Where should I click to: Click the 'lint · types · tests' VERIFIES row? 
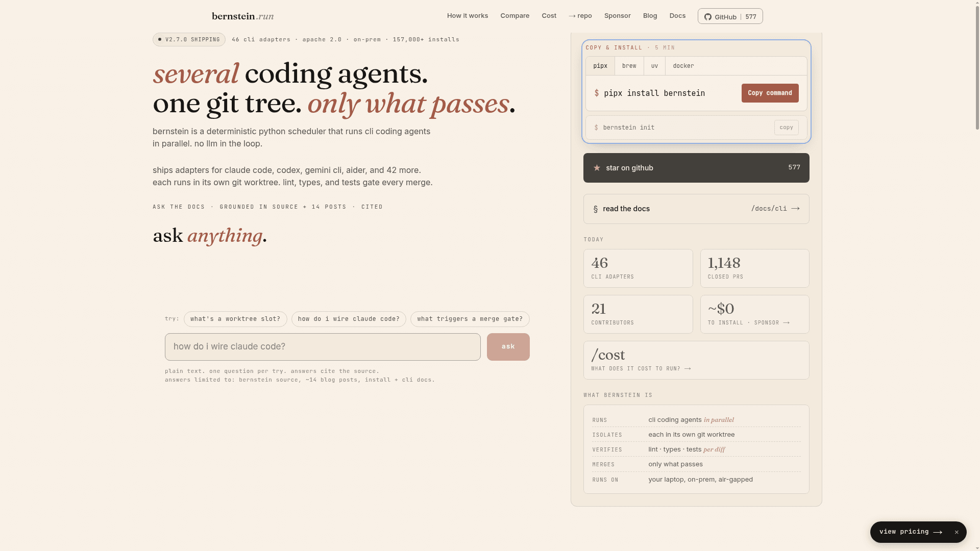click(x=696, y=449)
